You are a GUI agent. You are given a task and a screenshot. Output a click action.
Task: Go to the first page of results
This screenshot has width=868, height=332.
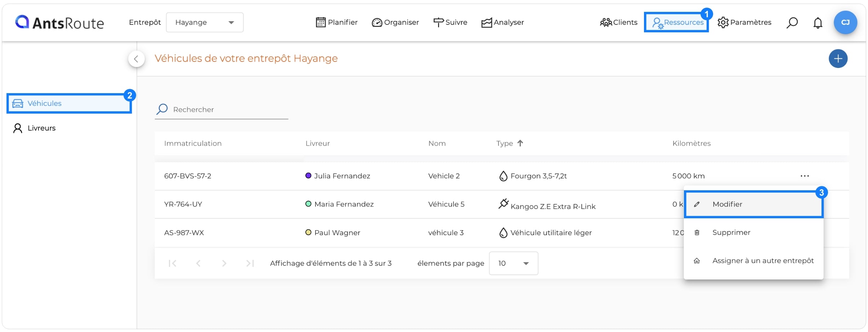[173, 263]
